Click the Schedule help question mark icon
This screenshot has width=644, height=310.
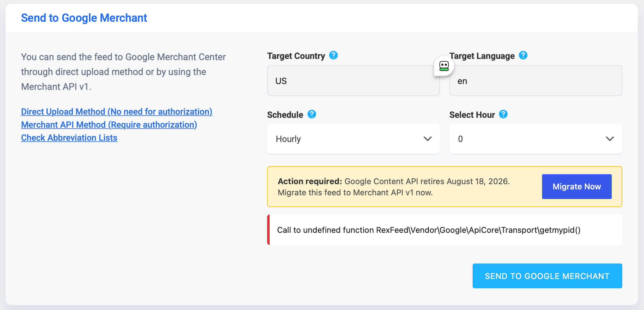(x=312, y=114)
